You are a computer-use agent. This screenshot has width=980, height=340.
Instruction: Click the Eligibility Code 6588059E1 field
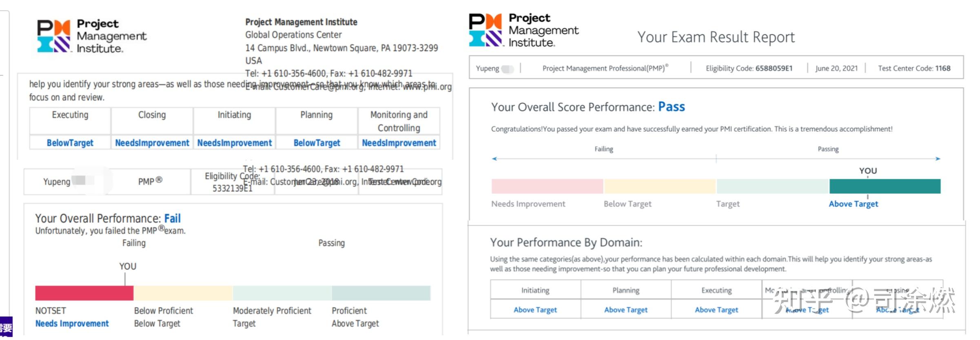point(749,68)
